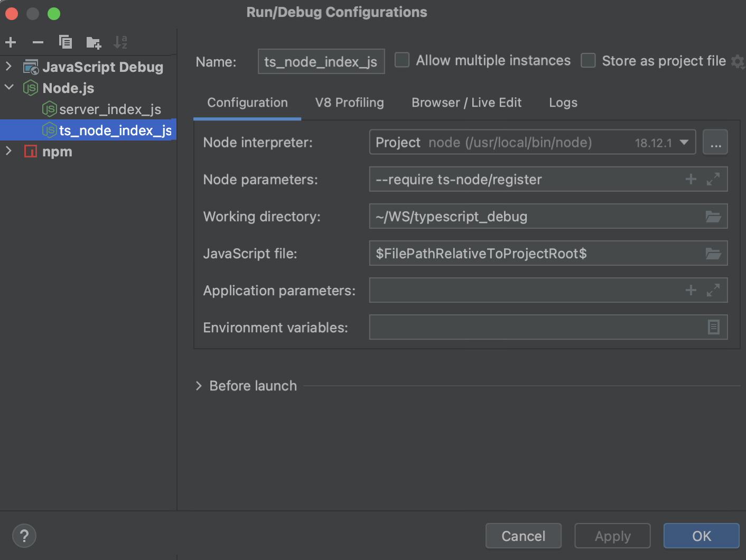
Task: Check Store as project file
Action: (x=588, y=61)
